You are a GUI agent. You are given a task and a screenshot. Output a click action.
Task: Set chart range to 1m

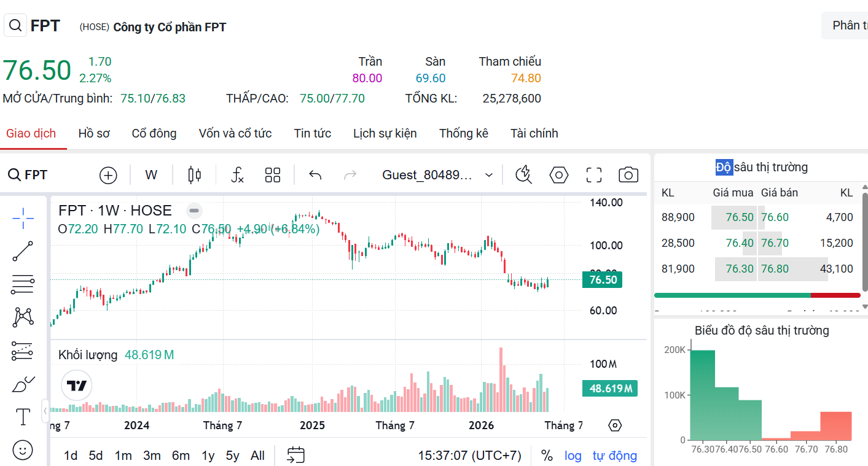[123, 456]
